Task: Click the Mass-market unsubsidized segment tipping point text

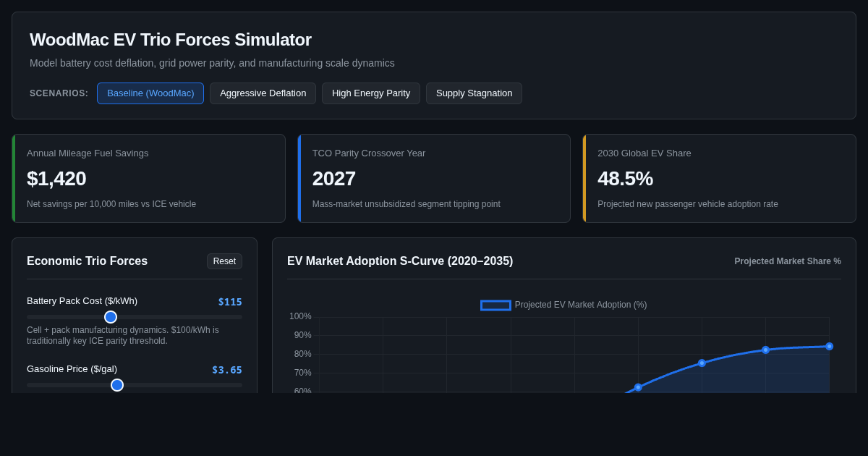Action: click(x=407, y=204)
